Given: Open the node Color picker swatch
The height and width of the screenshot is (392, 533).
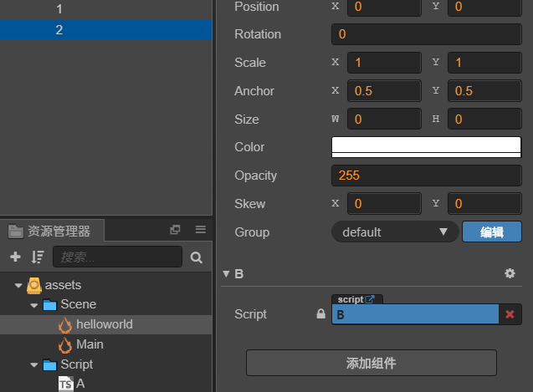Looking at the screenshot, I should (x=426, y=147).
